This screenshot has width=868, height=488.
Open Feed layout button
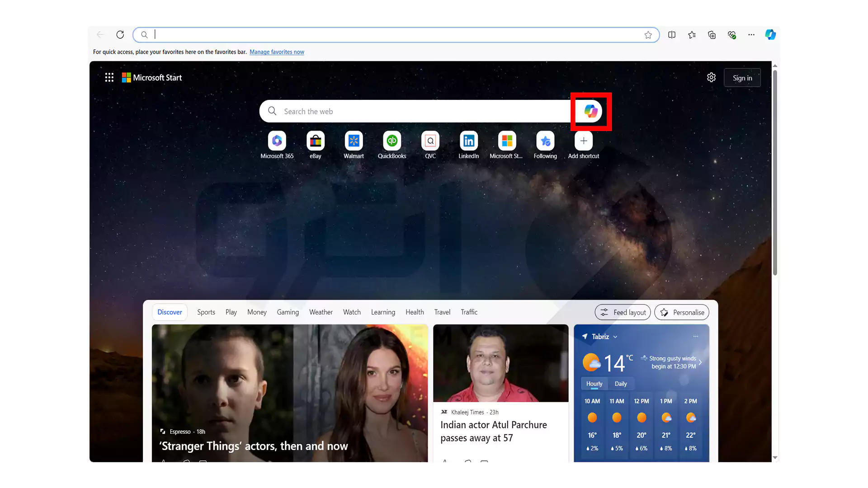click(x=623, y=312)
